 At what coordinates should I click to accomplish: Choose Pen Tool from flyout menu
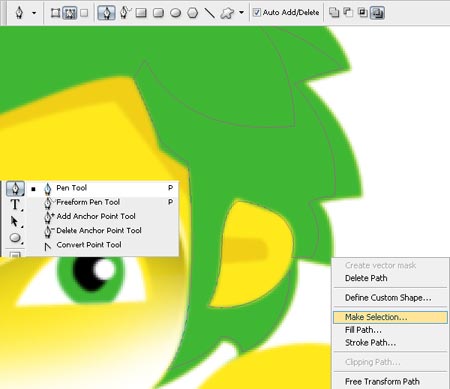click(103, 188)
